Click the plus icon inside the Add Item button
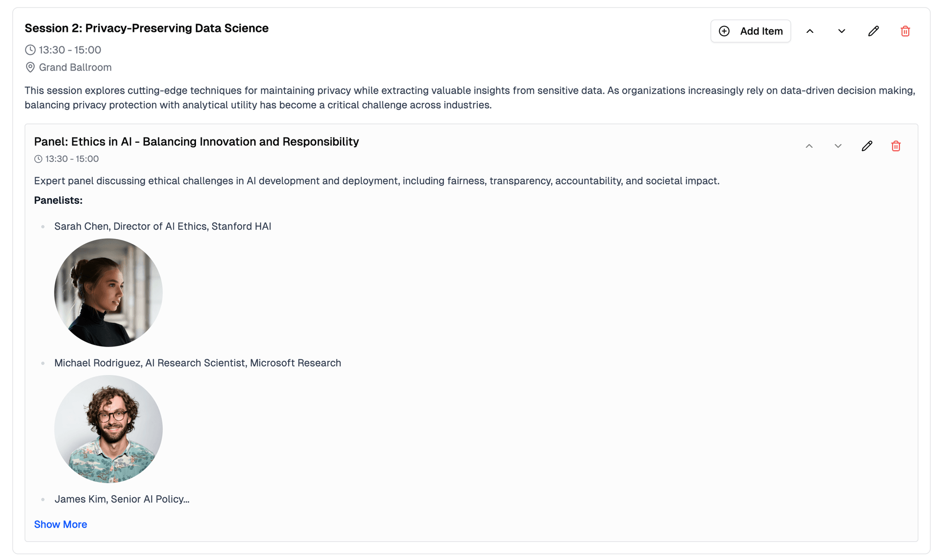Screen dimensions: 943x560 pos(724,30)
